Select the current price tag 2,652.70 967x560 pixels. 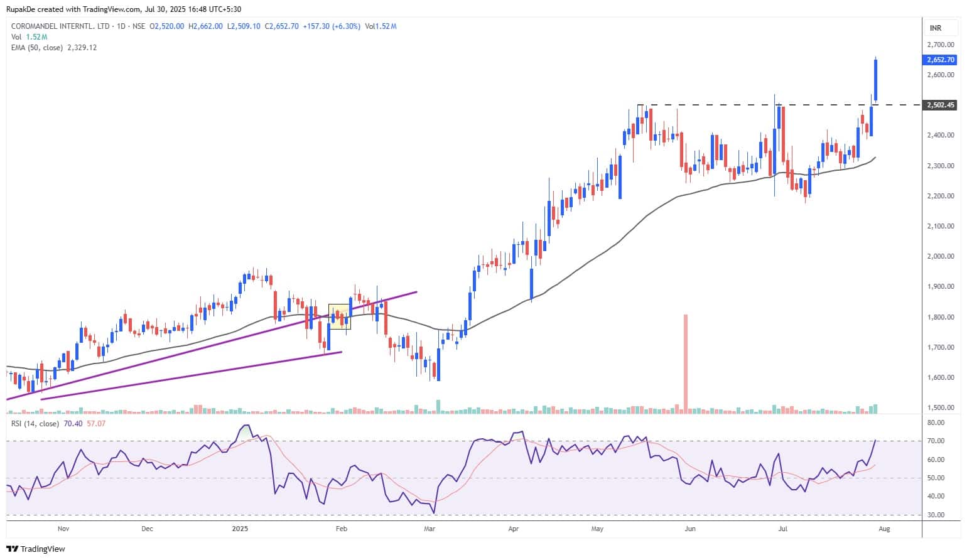point(940,60)
